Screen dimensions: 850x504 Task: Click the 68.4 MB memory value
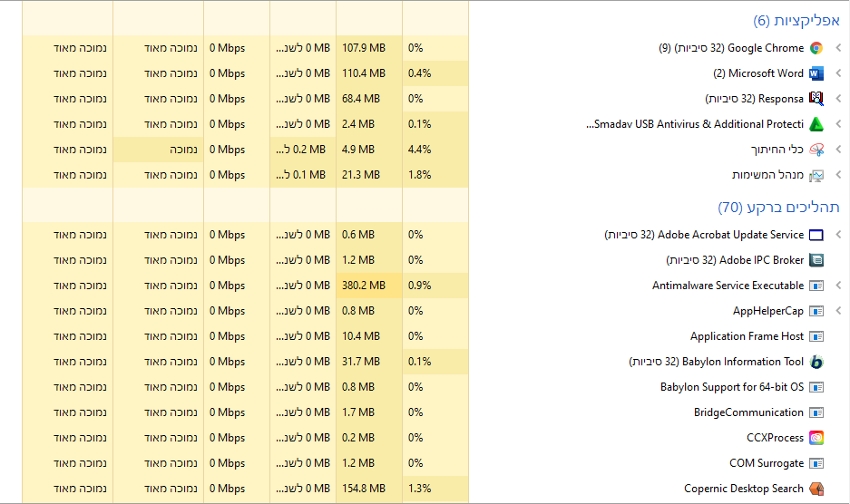click(361, 99)
